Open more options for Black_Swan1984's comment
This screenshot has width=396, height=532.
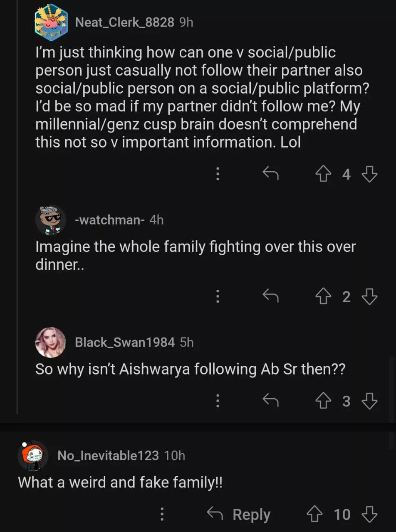[217, 401]
